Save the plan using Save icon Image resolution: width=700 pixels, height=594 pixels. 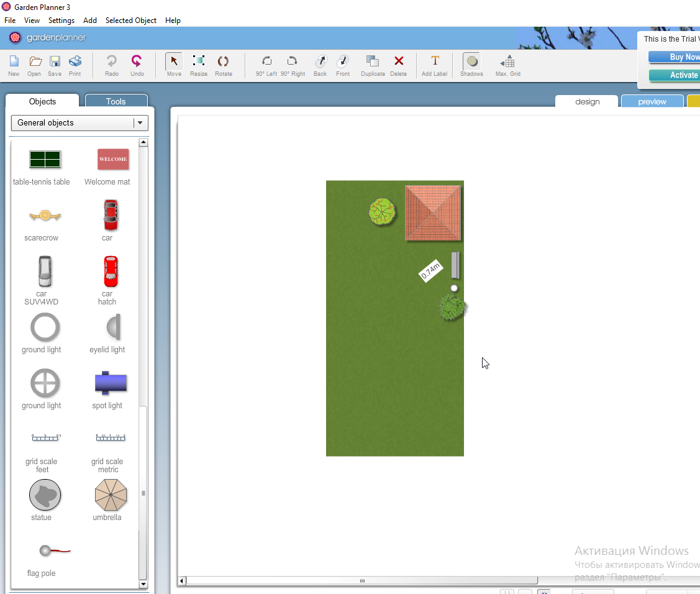(x=55, y=66)
